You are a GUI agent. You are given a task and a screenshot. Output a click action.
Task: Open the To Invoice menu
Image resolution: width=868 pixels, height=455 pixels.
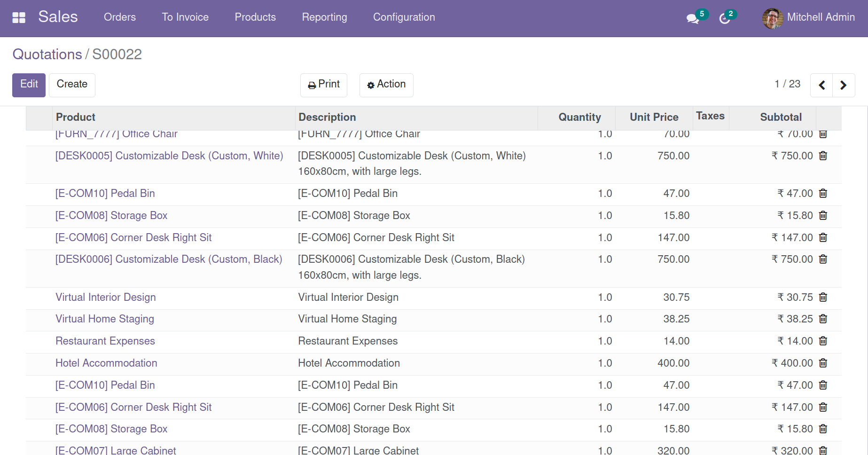click(x=185, y=17)
